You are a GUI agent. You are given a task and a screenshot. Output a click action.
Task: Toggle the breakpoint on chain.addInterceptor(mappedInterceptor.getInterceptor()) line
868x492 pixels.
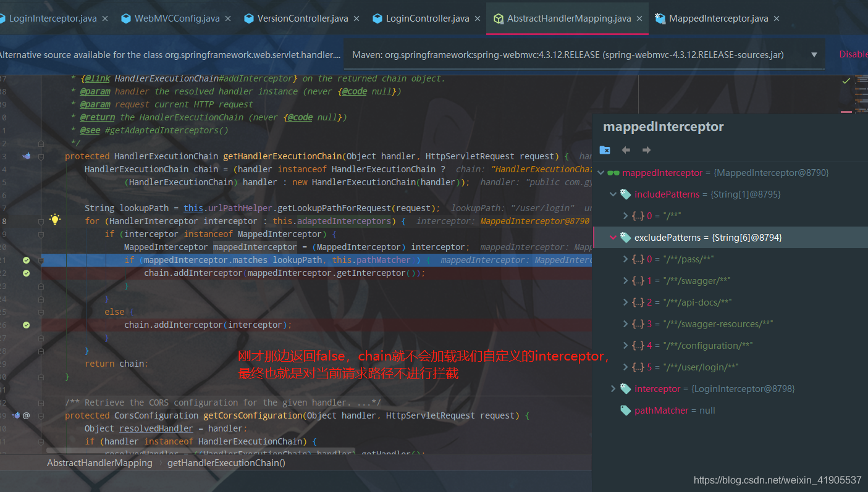tap(25, 273)
